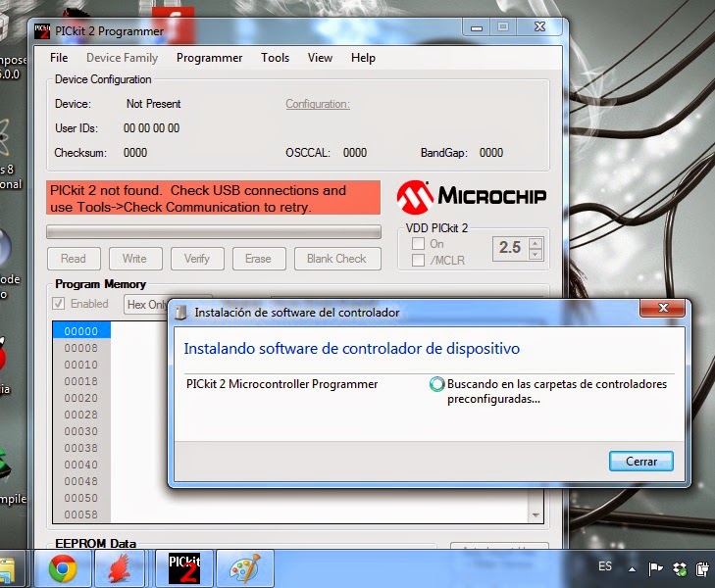Select program memory address 00020
Image resolution: width=715 pixels, height=588 pixels.
click(81, 398)
